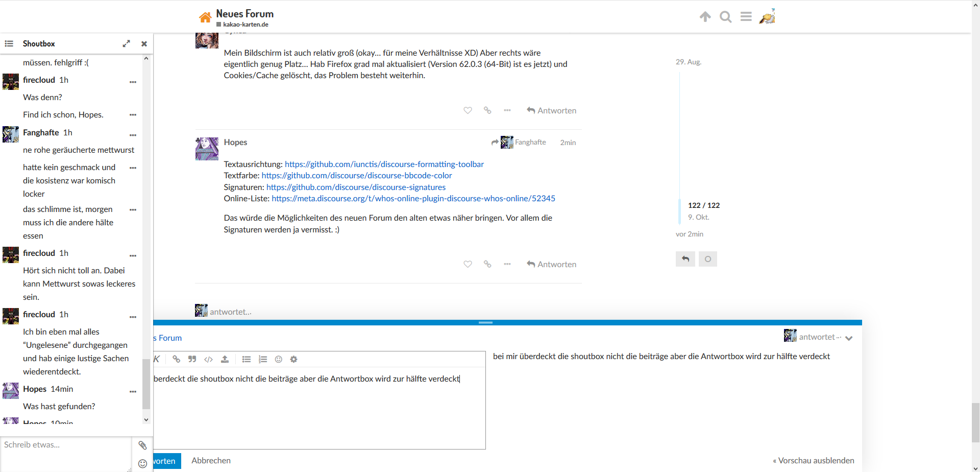The width and height of the screenshot is (980, 472).
Task: Cancel the reply with Abbrechen
Action: [211, 460]
